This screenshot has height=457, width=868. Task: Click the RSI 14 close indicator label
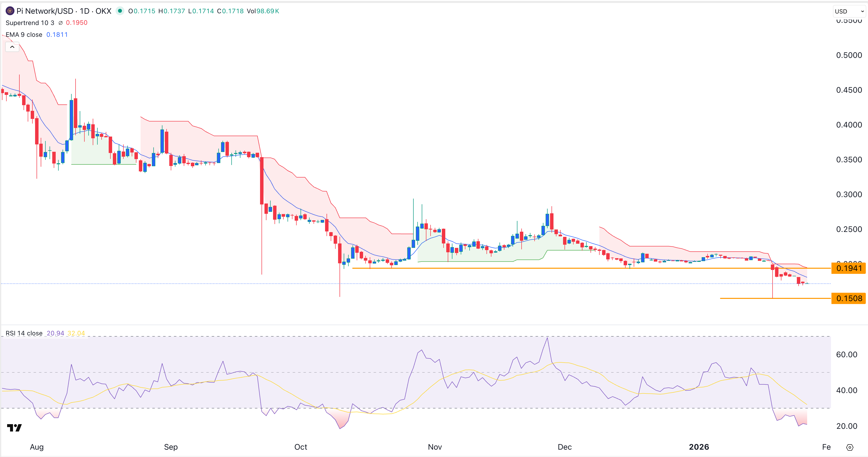click(x=24, y=333)
